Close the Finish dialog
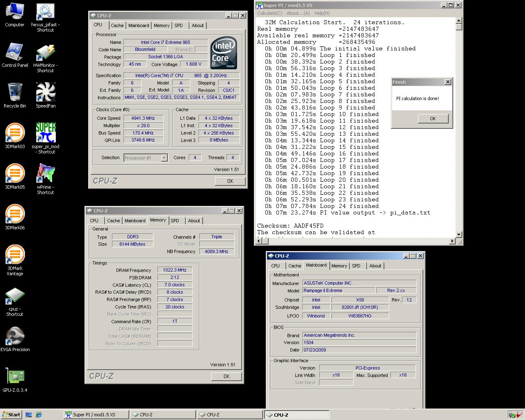The width and height of the screenshot is (525, 420). pyautogui.click(x=447, y=82)
